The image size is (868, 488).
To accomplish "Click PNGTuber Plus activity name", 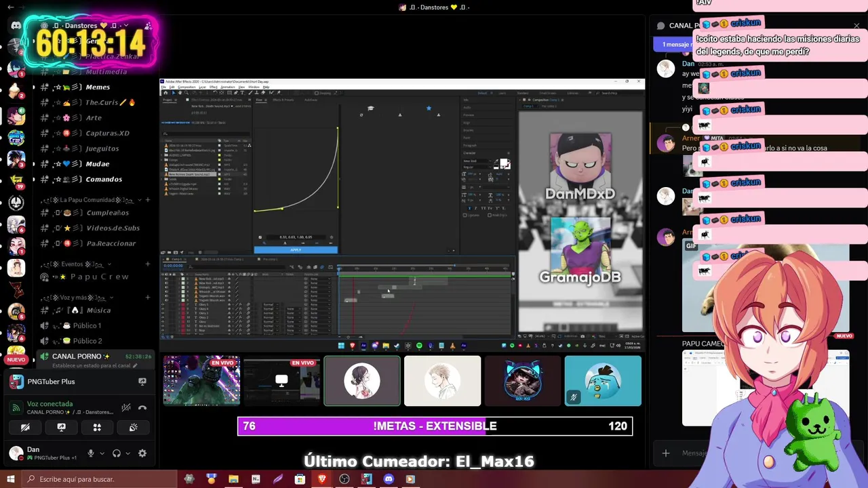I will (51, 382).
